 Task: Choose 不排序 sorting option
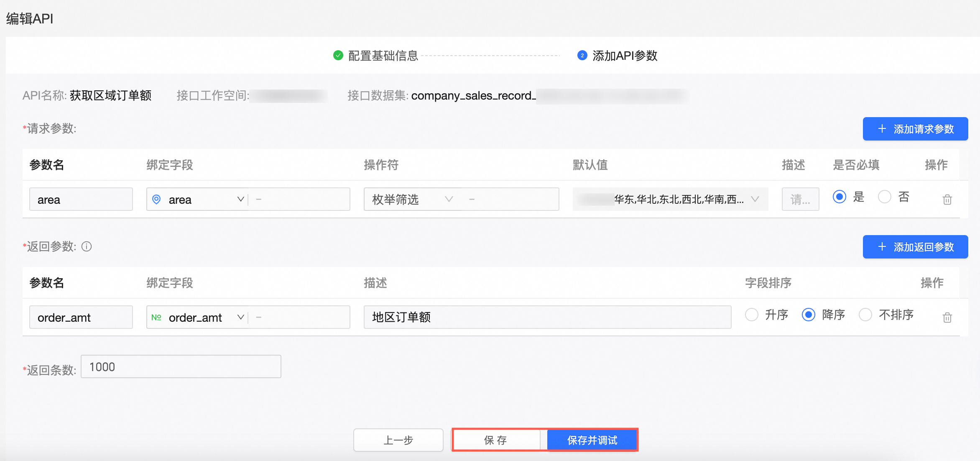pyautogui.click(x=865, y=315)
